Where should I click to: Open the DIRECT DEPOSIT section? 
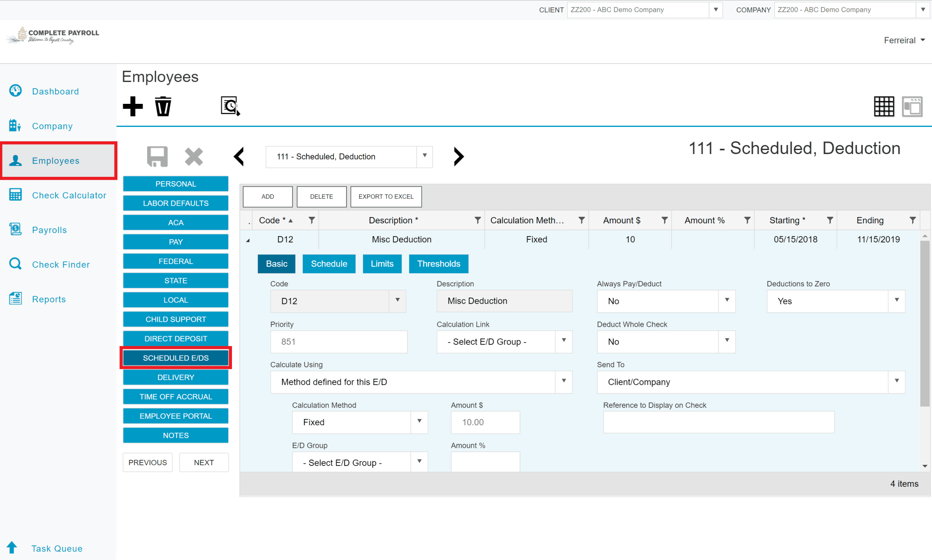tap(176, 338)
